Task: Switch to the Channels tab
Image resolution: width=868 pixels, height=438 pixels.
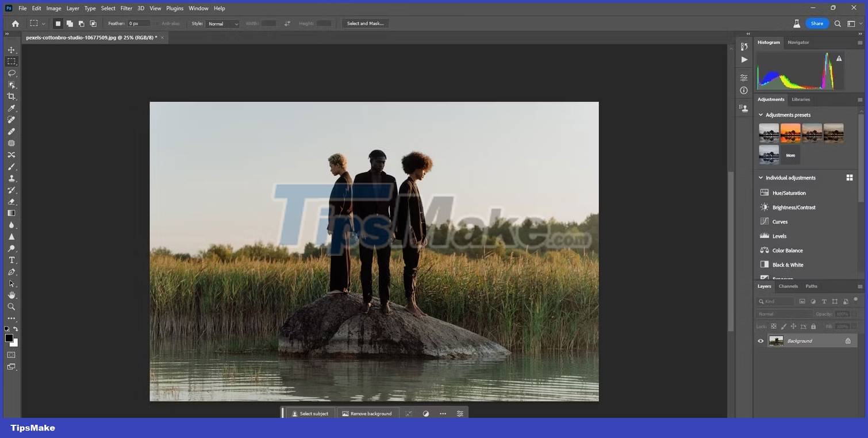Action: (x=788, y=286)
